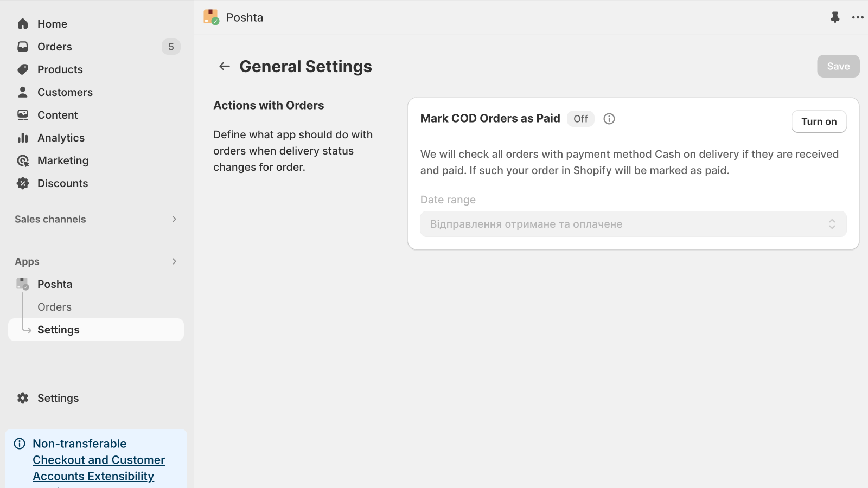
Task: Select Content in the navigation menu
Action: pyautogui.click(x=58, y=115)
